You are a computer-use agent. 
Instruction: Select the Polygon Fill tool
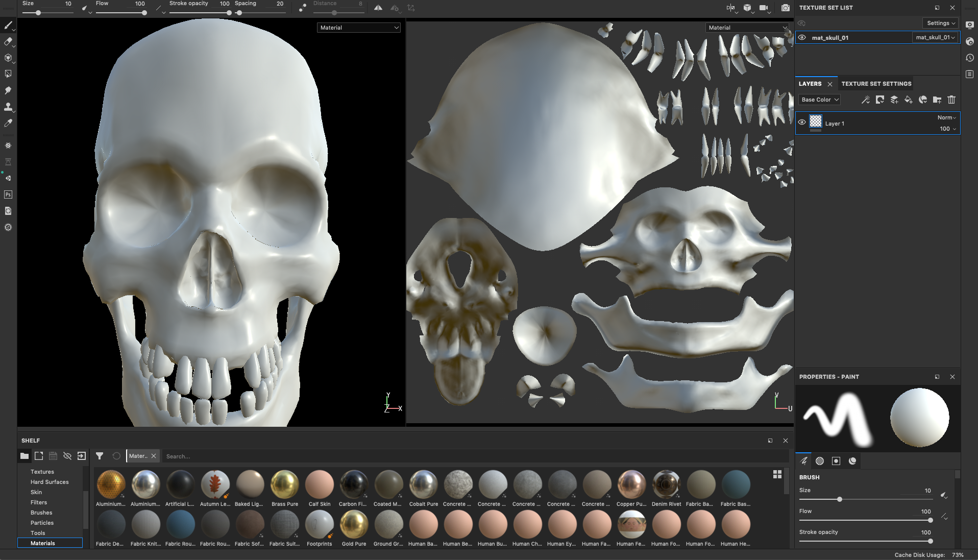8,74
